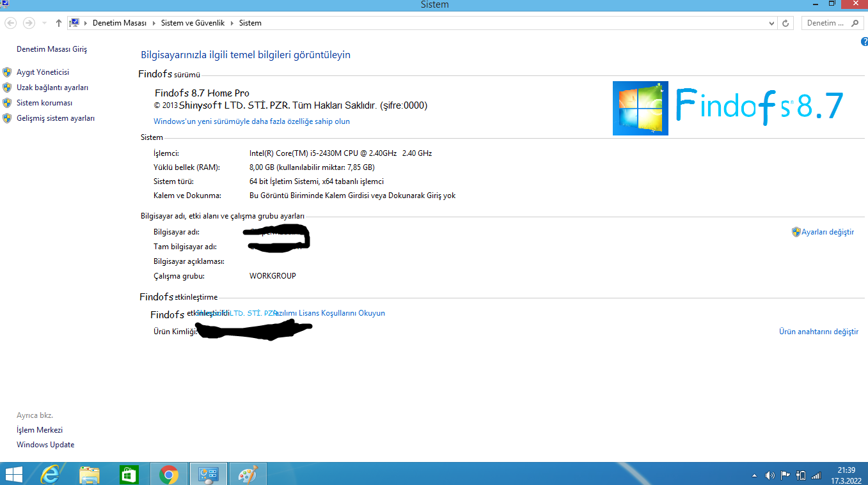Click the 8,00 GB RAM value
This screenshot has height=485, width=868.
pyautogui.click(x=312, y=167)
